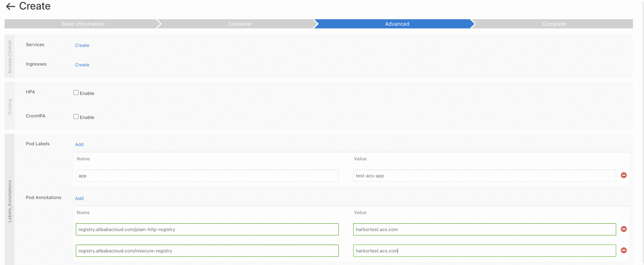The height and width of the screenshot is (265, 644).
Task: Add a new Pod Label
Action: point(79,144)
